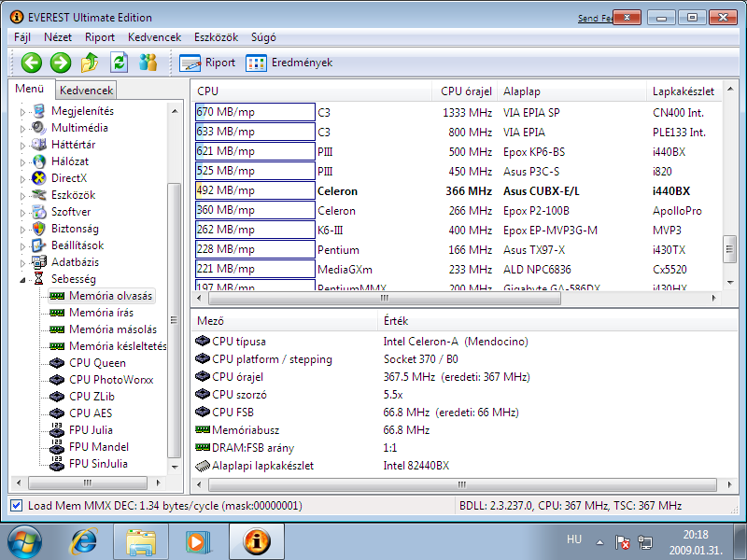Screen dimensions: 747x560
Task: Expand the Adatbázis tree node
Action: coord(22,263)
